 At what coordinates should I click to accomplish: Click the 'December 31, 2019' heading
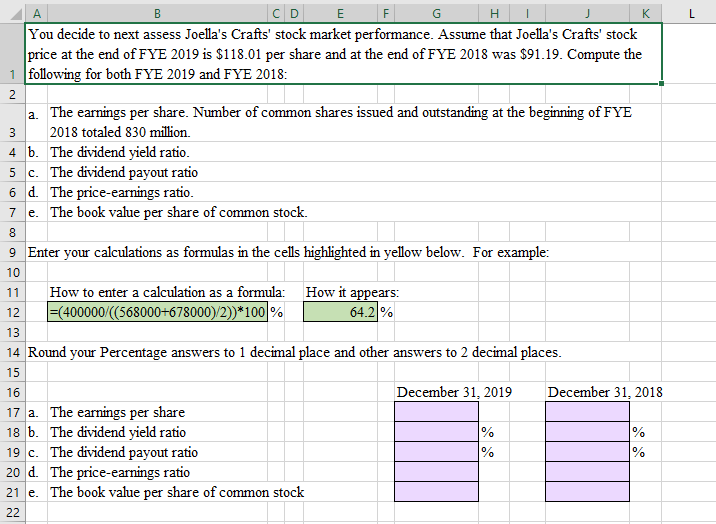454,392
